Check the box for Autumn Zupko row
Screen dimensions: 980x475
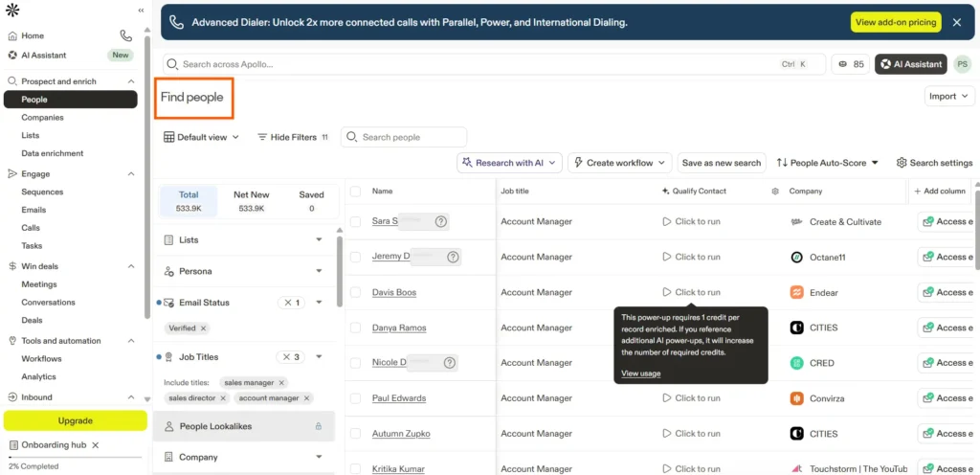pyautogui.click(x=356, y=433)
